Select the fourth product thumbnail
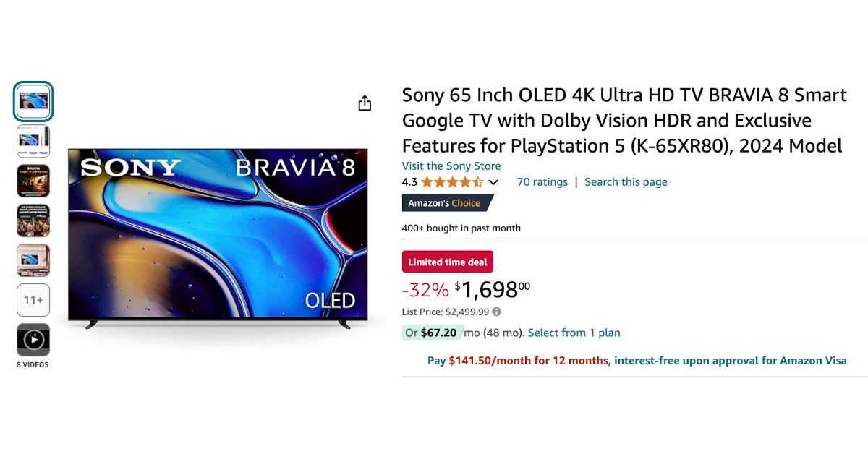Viewport: 868px width, 454px height. tap(33, 220)
